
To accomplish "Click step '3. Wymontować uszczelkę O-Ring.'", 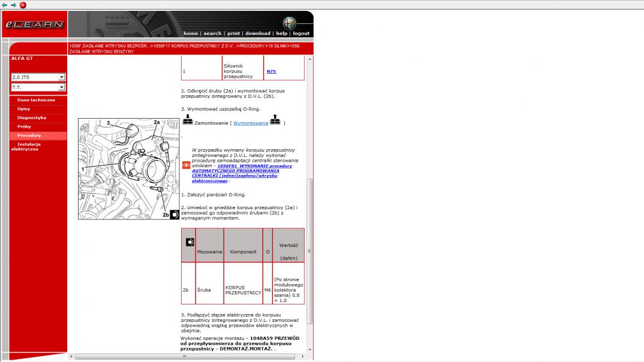I will point(221,109).
